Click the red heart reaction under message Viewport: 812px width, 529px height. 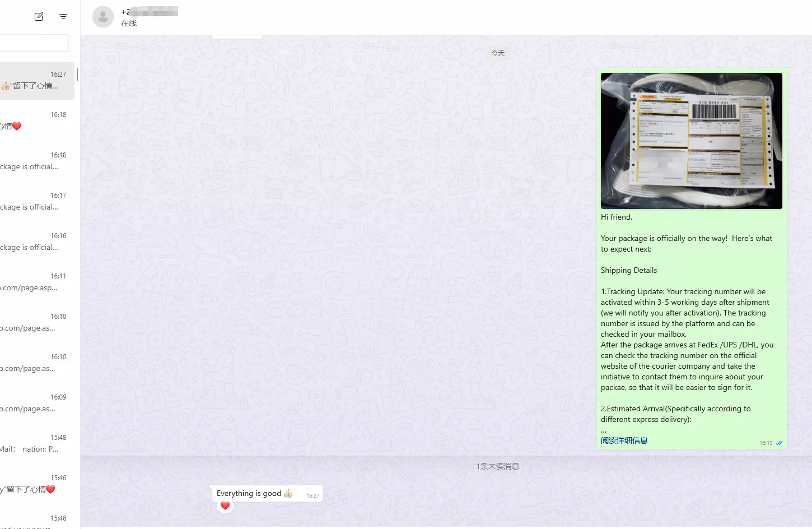tap(225, 505)
